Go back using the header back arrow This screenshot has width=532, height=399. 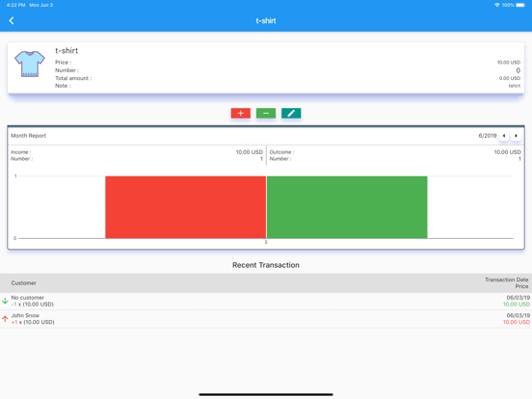12,20
